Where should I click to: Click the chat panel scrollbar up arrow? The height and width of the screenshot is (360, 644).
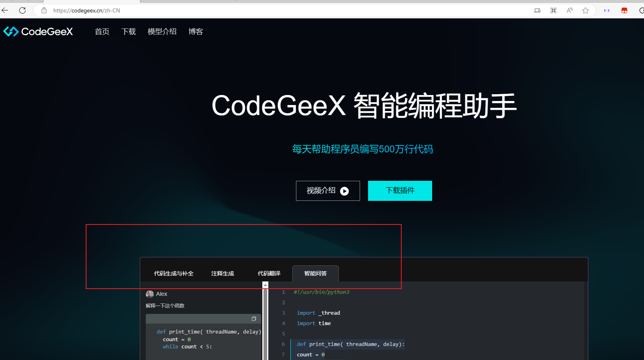point(265,285)
